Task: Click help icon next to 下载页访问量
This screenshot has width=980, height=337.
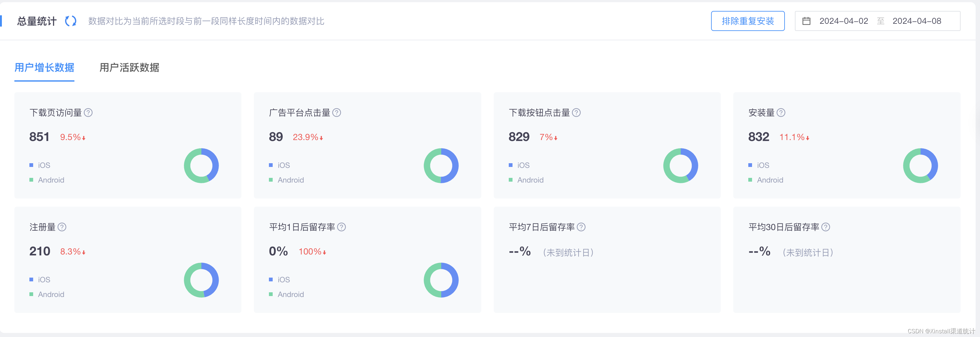Action: click(88, 113)
